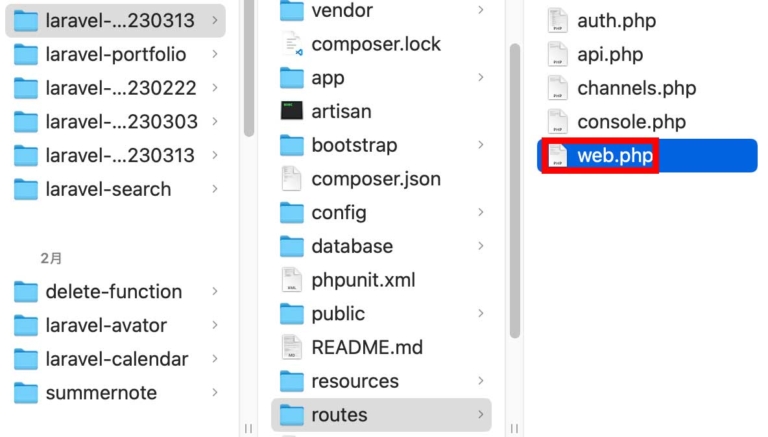Click the web.php file icon

coord(557,156)
